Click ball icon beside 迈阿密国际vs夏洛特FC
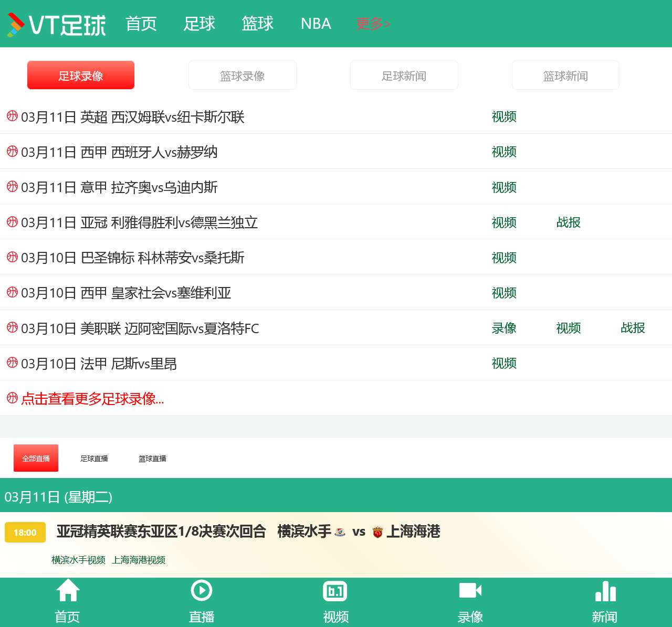This screenshot has height=627, width=672. [12, 327]
